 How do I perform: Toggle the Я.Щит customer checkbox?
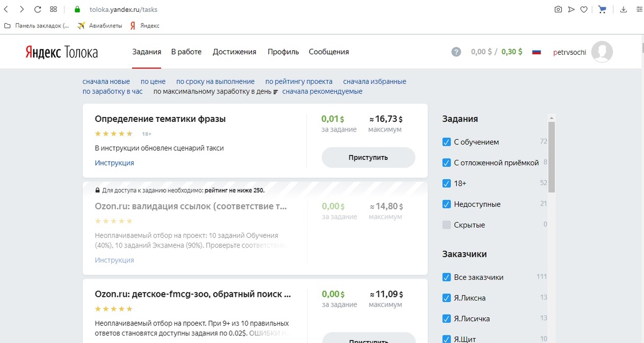pyautogui.click(x=447, y=339)
